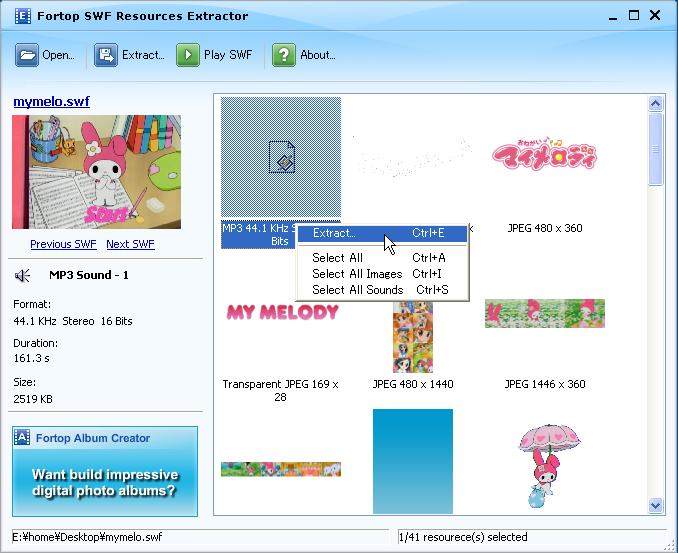Screen dimensions: 678x553
Task: Click the 'MP3 Sound - 1' heading
Action: [x=89, y=275]
